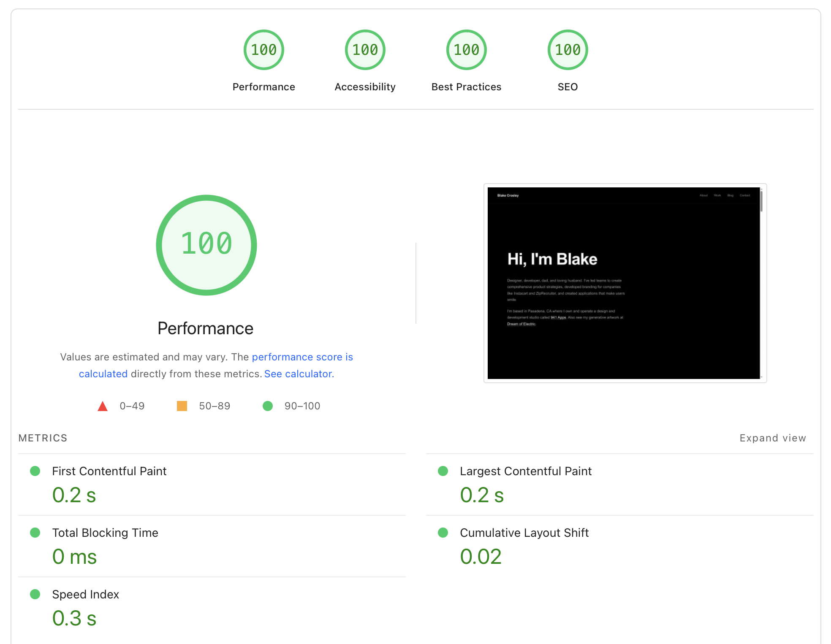Expand the Largest Contentful Paint metric row
The image size is (831, 644).
(x=525, y=471)
